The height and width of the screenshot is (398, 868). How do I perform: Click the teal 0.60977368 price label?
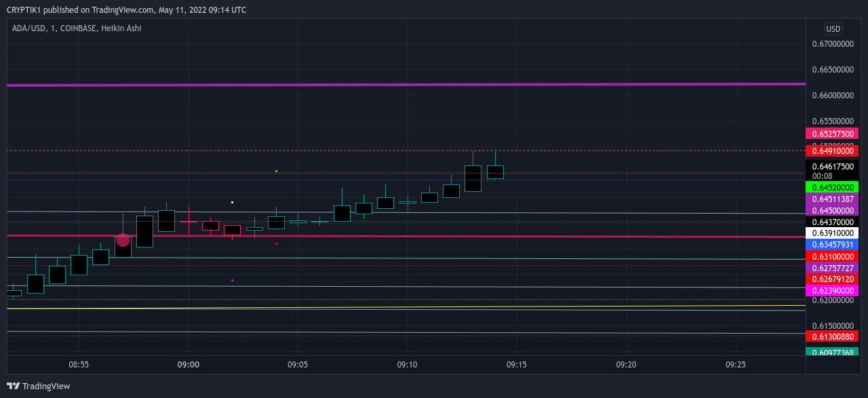click(x=832, y=352)
